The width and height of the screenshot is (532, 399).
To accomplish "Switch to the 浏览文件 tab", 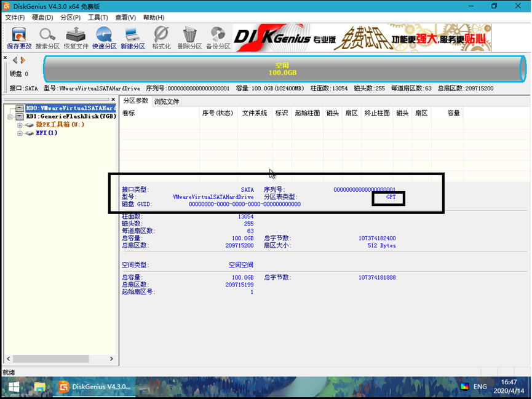I will pos(166,101).
